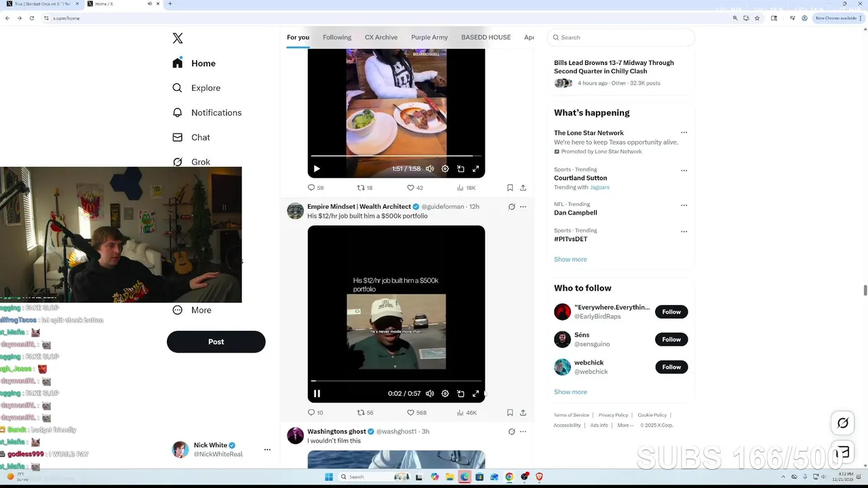
Task: Share the top video post
Action: click(x=523, y=188)
